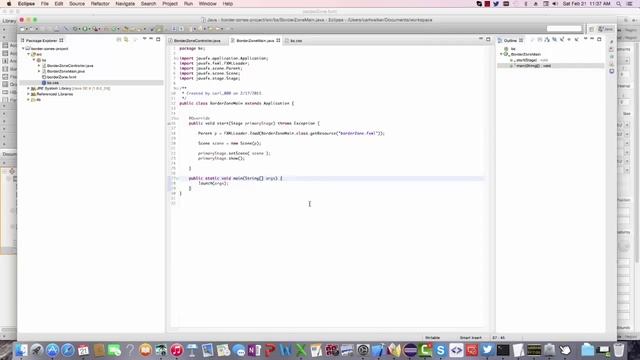Click the New file toolbar icon

click(23, 29)
